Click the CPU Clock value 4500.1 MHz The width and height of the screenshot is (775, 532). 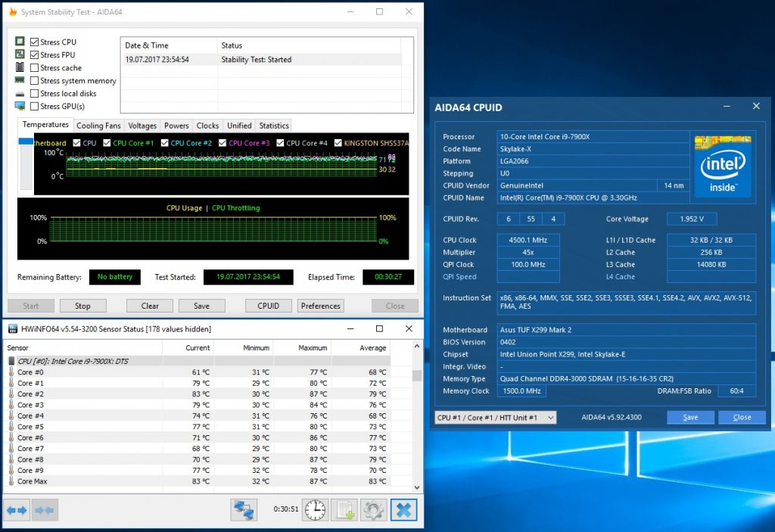point(528,240)
